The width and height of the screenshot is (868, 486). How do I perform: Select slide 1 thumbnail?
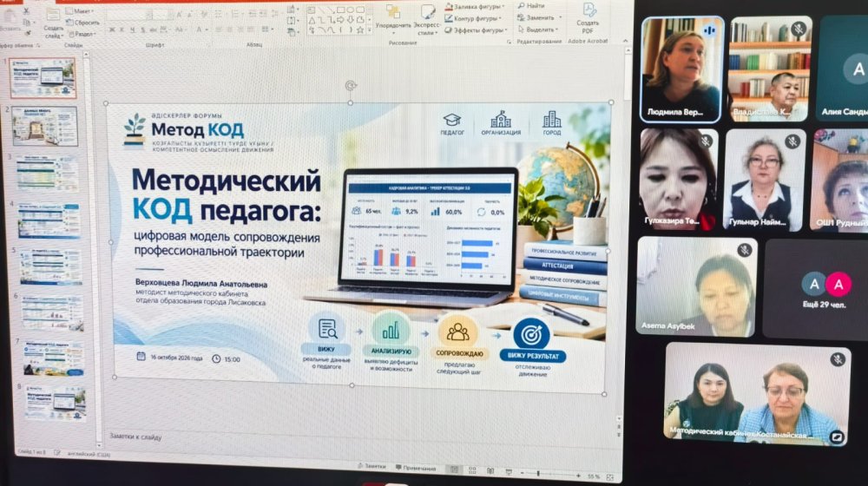point(43,78)
